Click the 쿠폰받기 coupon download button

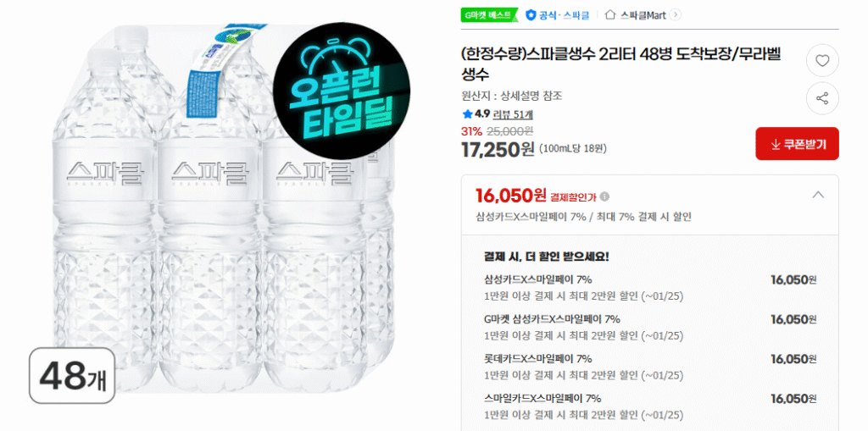click(x=797, y=144)
